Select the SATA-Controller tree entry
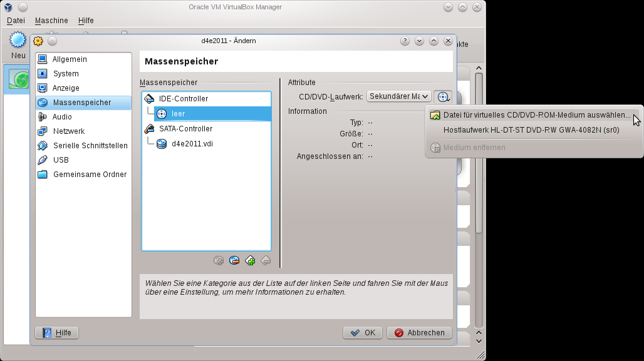Image resolution: width=644 pixels, height=361 pixels. (x=206, y=129)
